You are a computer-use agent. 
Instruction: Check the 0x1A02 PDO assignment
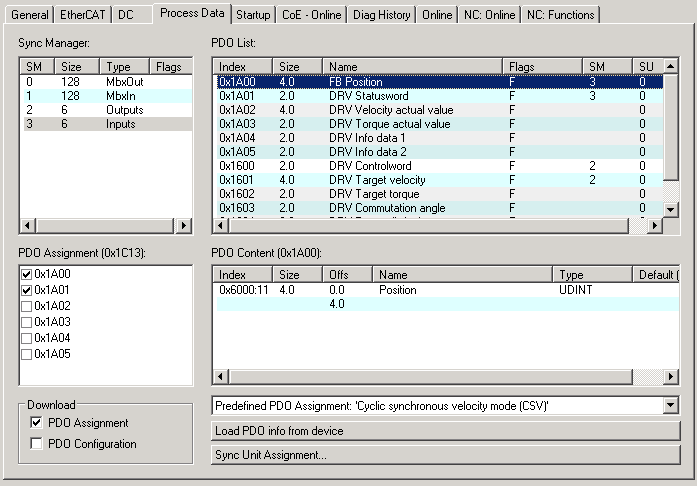27,306
